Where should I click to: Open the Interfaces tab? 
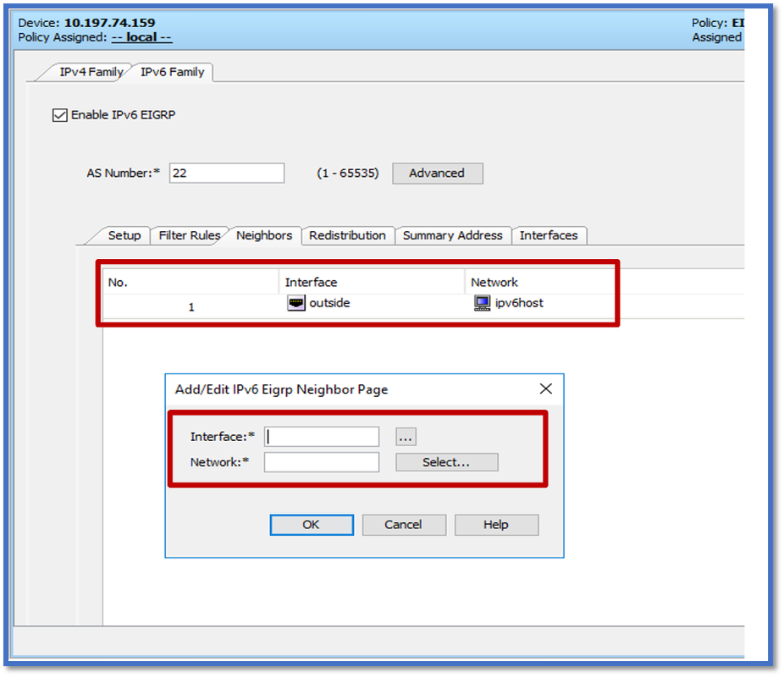[549, 235]
